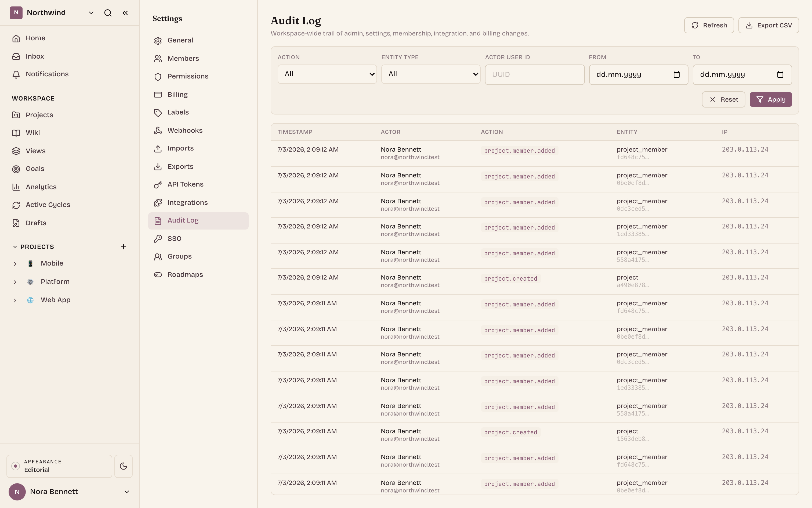Open the Action filter dropdown
This screenshot has height=508, width=812.
pos(327,74)
